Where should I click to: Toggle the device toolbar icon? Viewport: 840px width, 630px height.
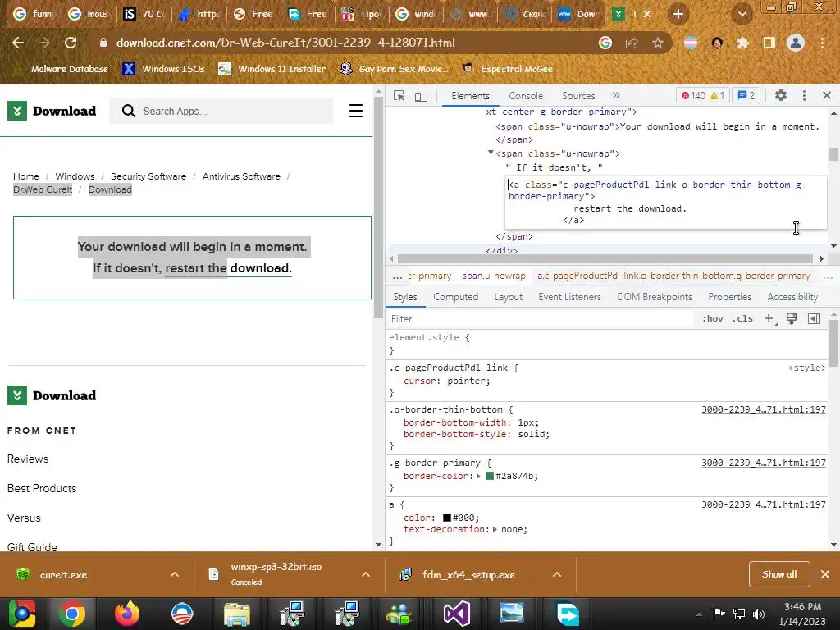421,95
